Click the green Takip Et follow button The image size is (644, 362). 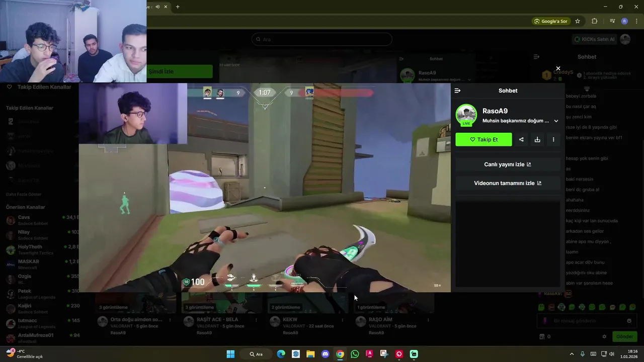484,140
